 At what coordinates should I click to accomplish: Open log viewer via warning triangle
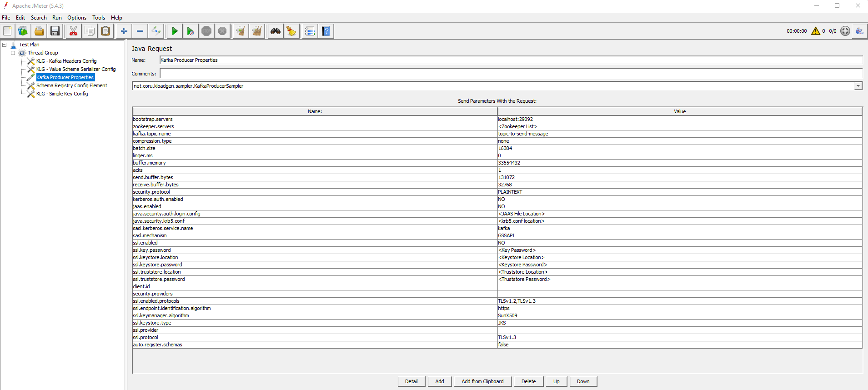coord(816,31)
